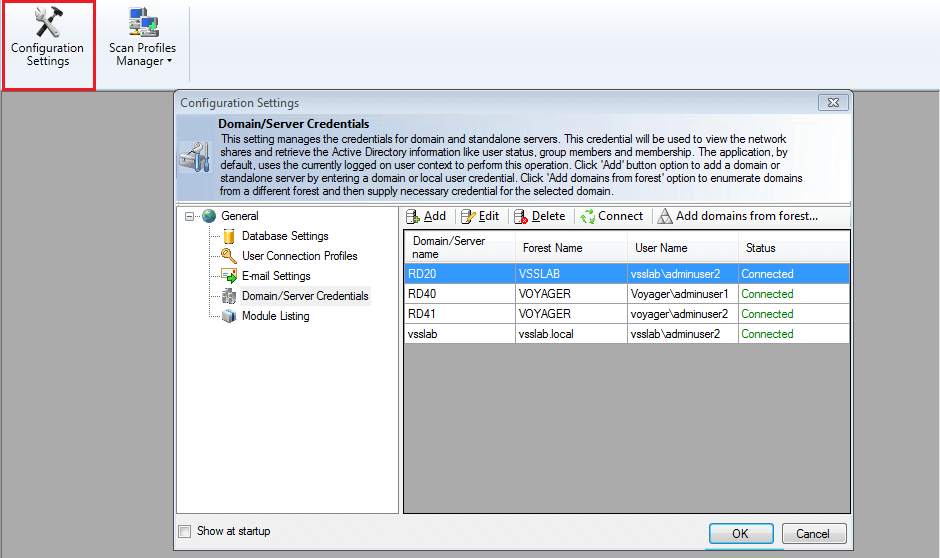This screenshot has height=558, width=940.
Task: Open User Connection Profiles settings
Action: (299, 256)
